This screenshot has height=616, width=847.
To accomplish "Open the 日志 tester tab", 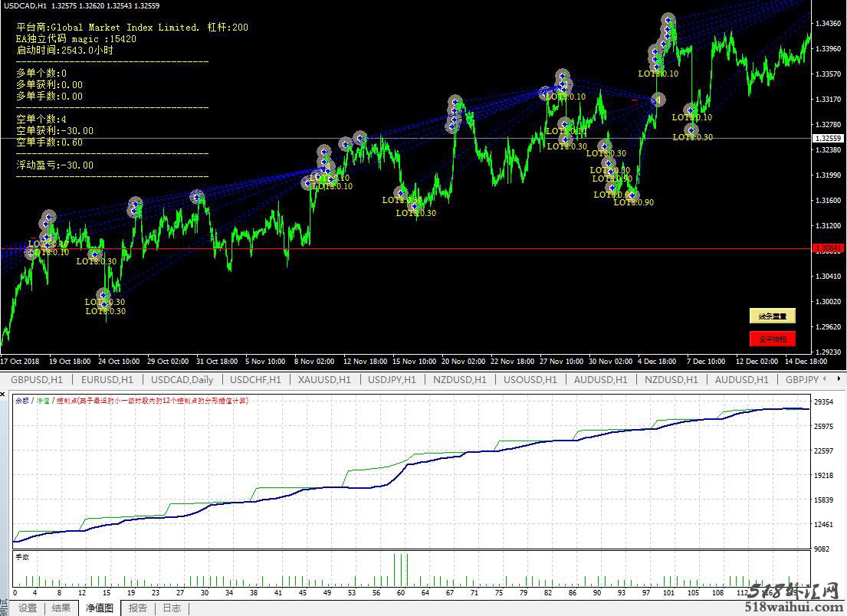I will click(x=172, y=608).
